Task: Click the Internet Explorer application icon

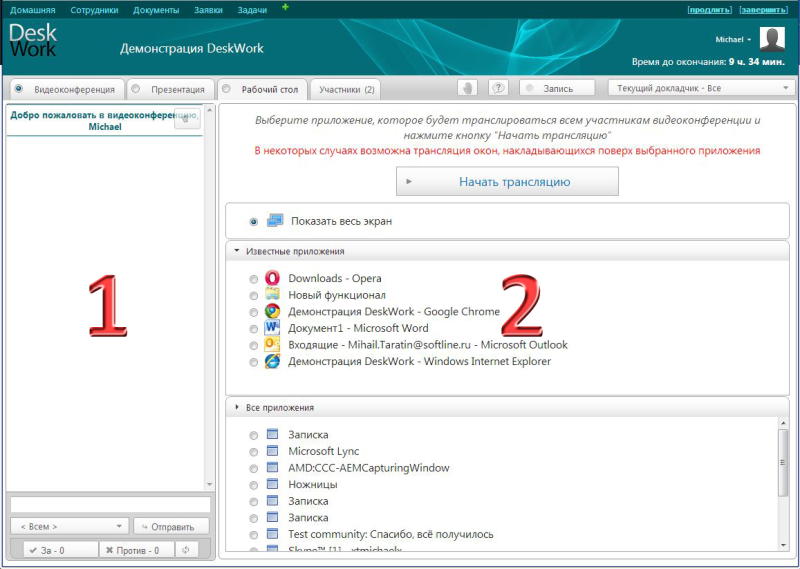Action: coord(272,361)
